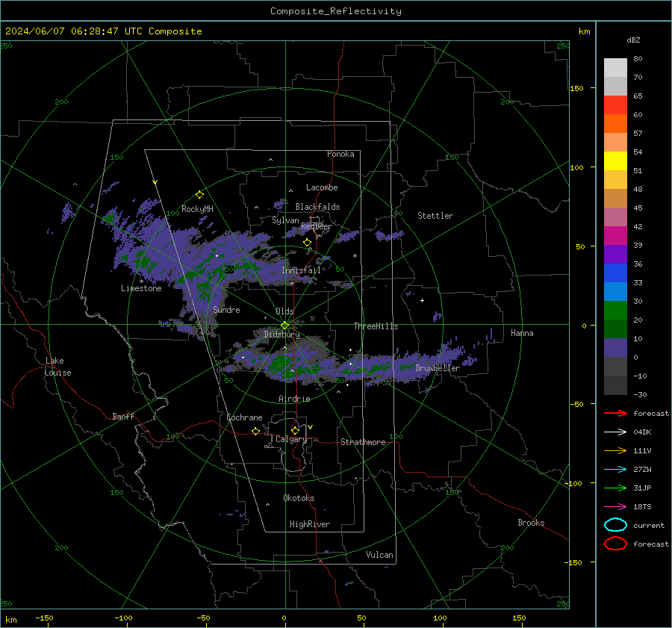Image resolution: width=672 pixels, height=628 pixels.
Task: Click the yellow diamond marker below RedDeer
Action: (x=307, y=243)
